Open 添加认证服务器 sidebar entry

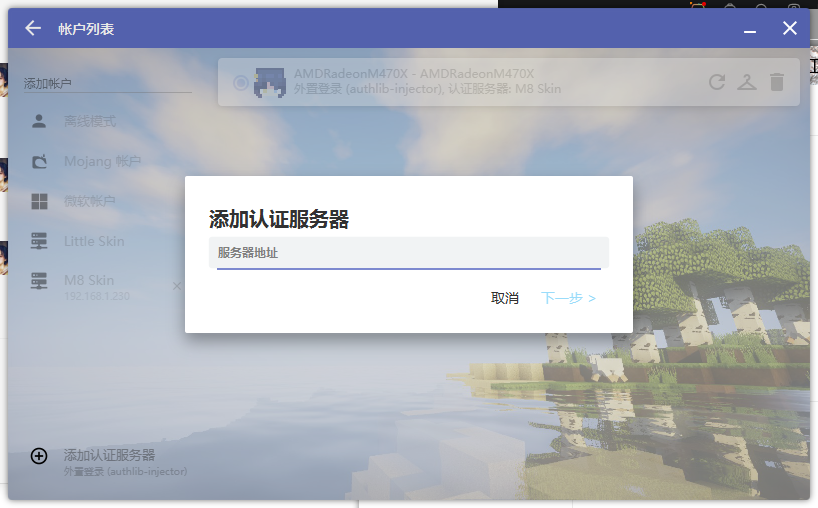pyautogui.click(x=109, y=462)
